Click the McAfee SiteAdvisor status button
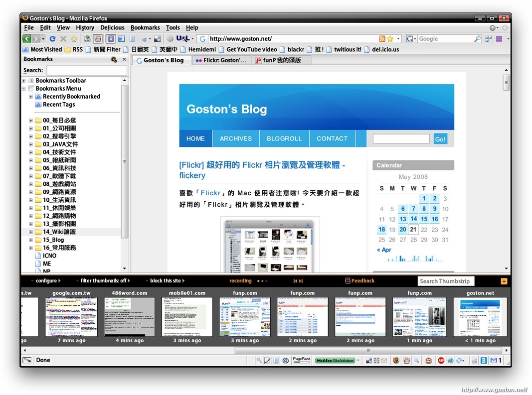 click(x=335, y=361)
